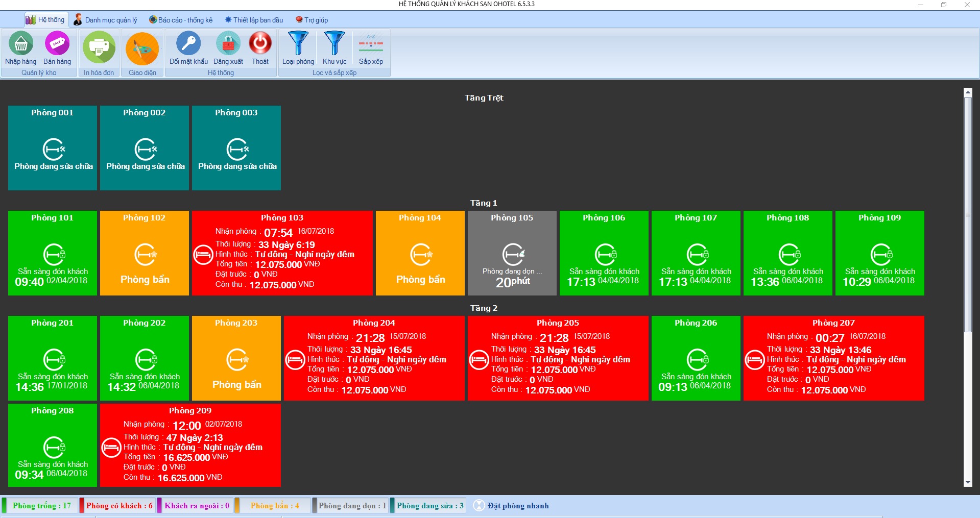This screenshot has width=980, height=518.
Task: Open the Hệ thống menu tab
Action: [45, 20]
